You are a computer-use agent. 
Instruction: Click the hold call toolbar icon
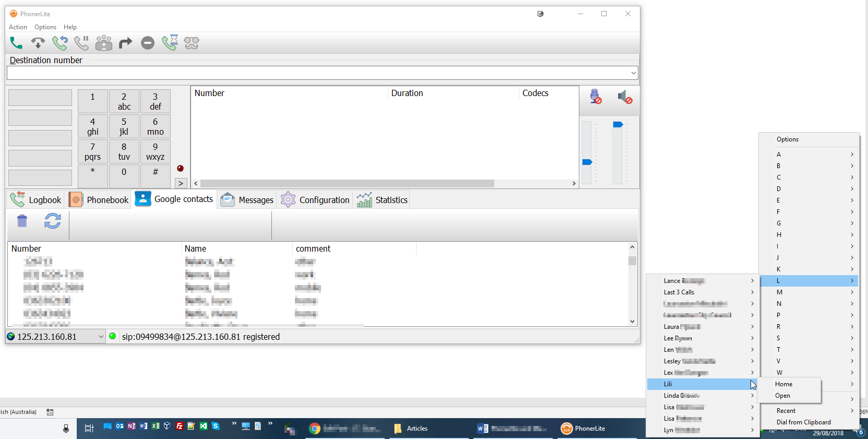(81, 43)
